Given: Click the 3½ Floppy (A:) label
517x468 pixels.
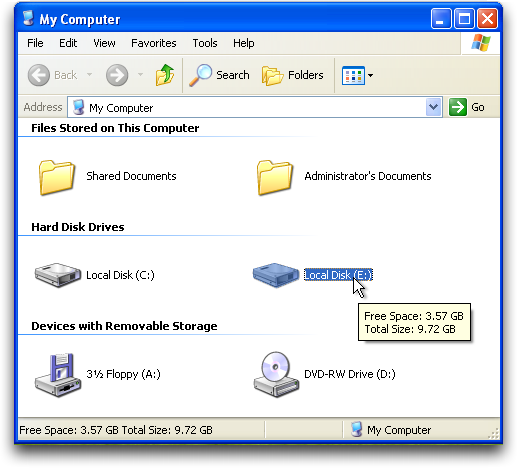Looking at the screenshot, I should click(x=123, y=374).
